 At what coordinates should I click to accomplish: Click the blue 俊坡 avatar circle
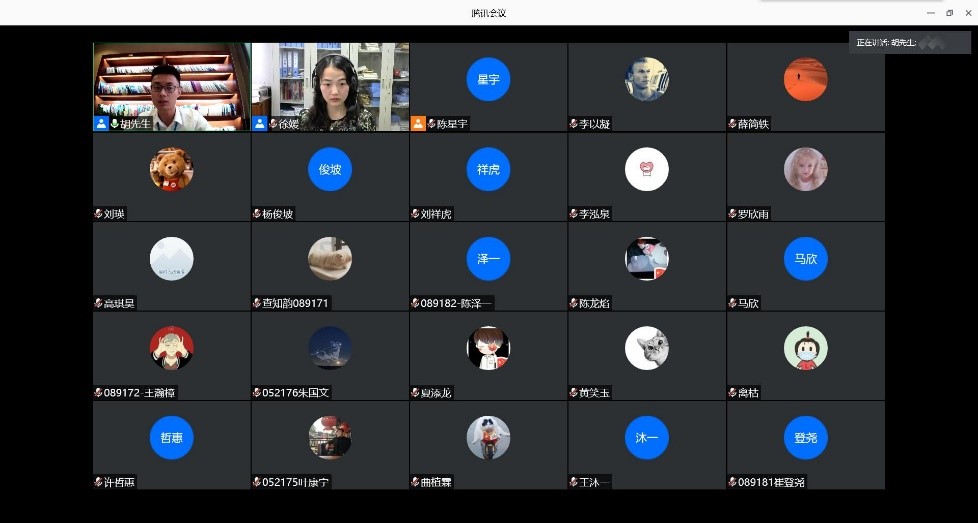[330, 169]
